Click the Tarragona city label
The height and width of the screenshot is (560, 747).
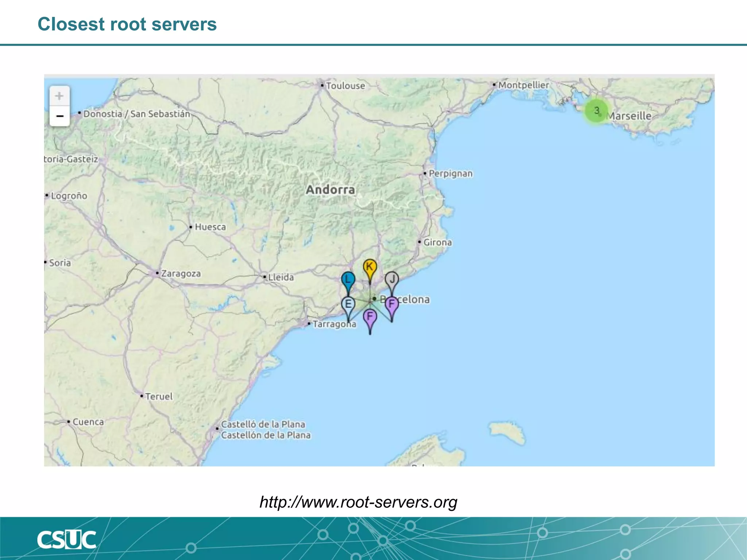click(334, 324)
